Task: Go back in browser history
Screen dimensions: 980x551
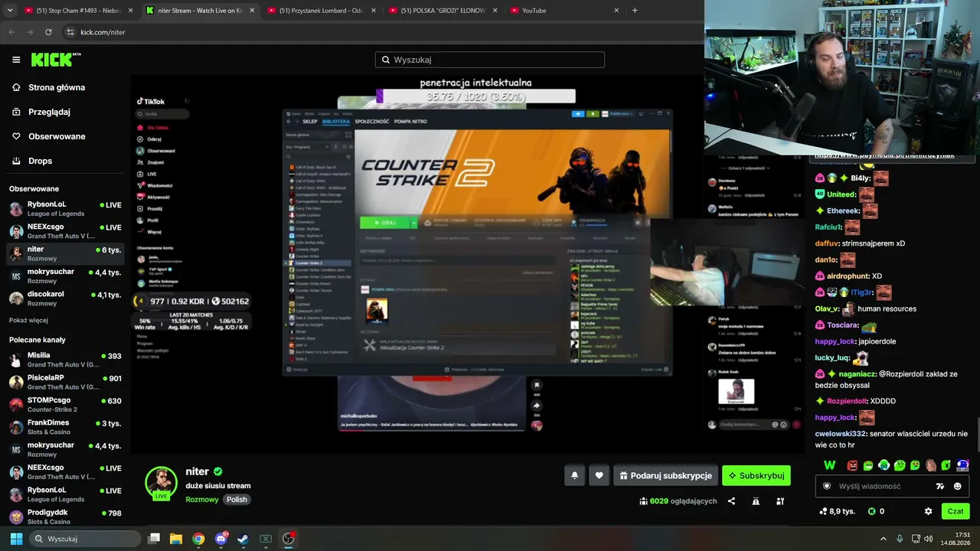Action: tap(11, 32)
